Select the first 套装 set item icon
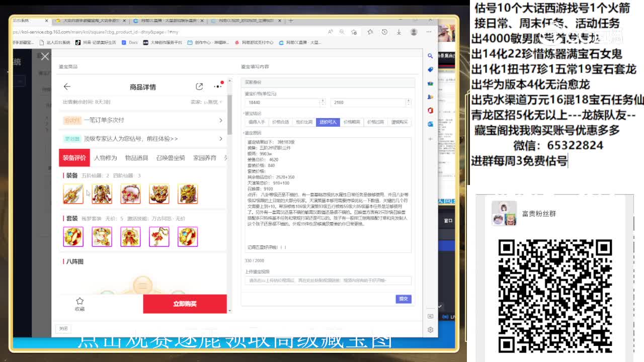The image size is (644, 362). coord(73,236)
